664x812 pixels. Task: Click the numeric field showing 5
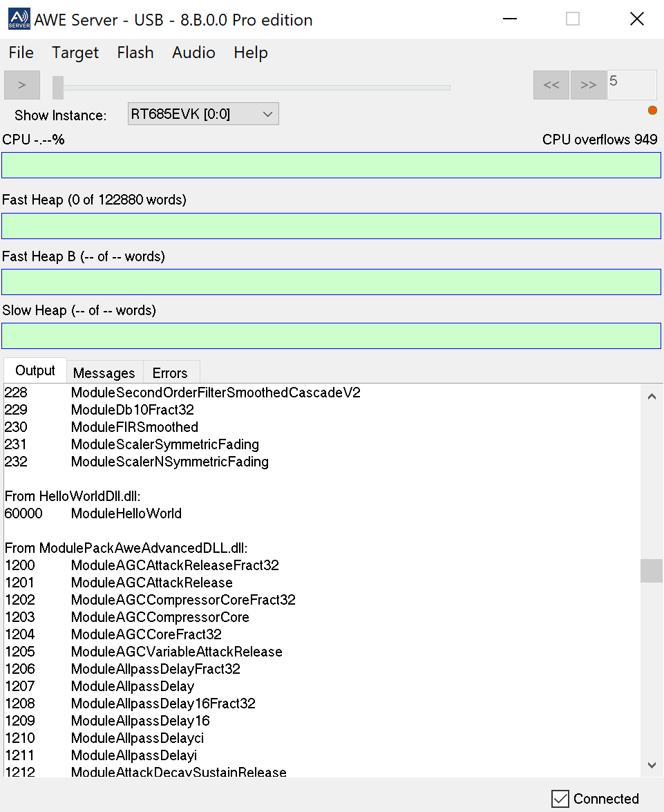[x=632, y=85]
